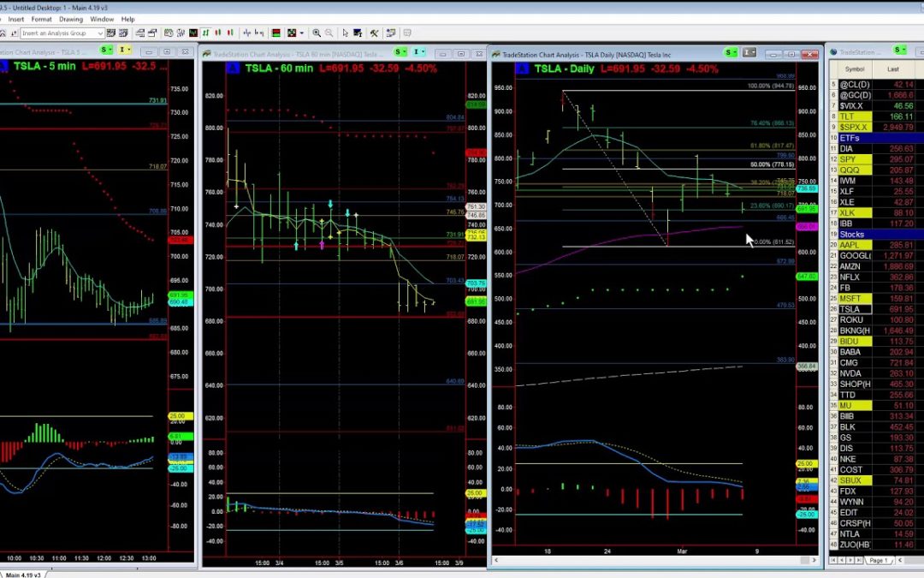The image size is (924, 578).
Task: Select the red-green hollow candlestick style icon
Action: tap(230, 33)
